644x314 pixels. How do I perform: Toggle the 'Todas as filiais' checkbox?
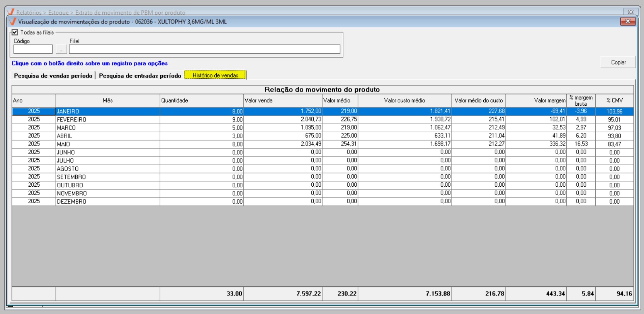pyautogui.click(x=15, y=32)
